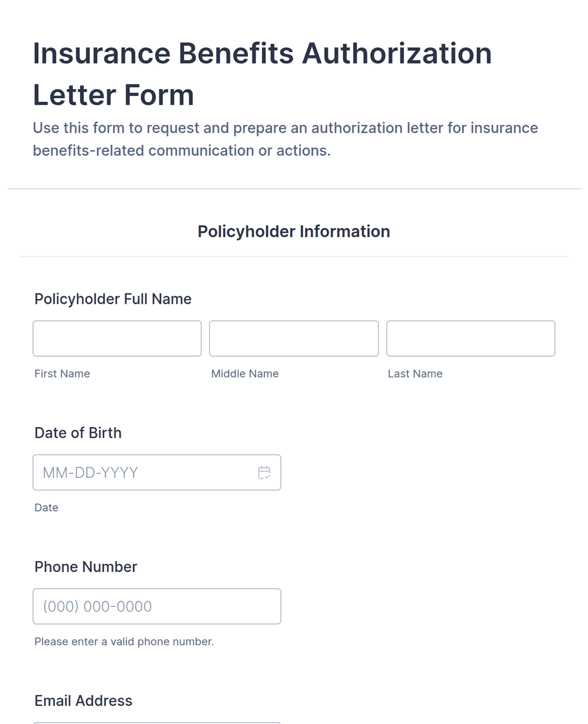
Task: Click the 'Date' sublabel under date field
Action: click(x=46, y=508)
